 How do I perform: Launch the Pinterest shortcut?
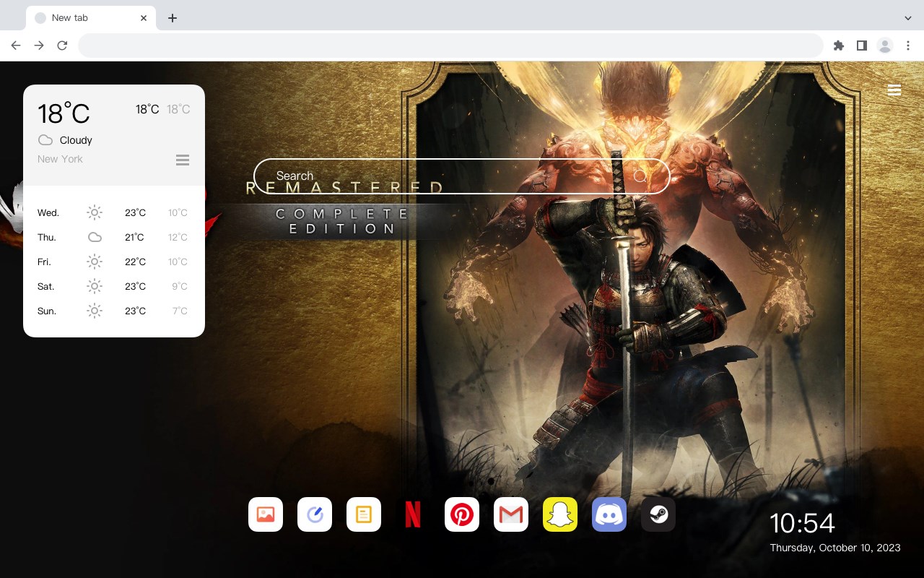pos(462,514)
